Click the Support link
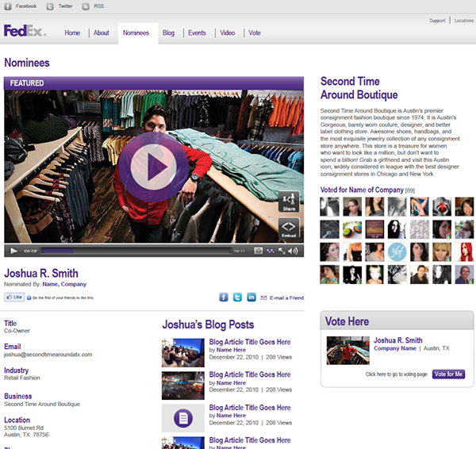Viewport: 476px width, 449px height. [x=437, y=21]
